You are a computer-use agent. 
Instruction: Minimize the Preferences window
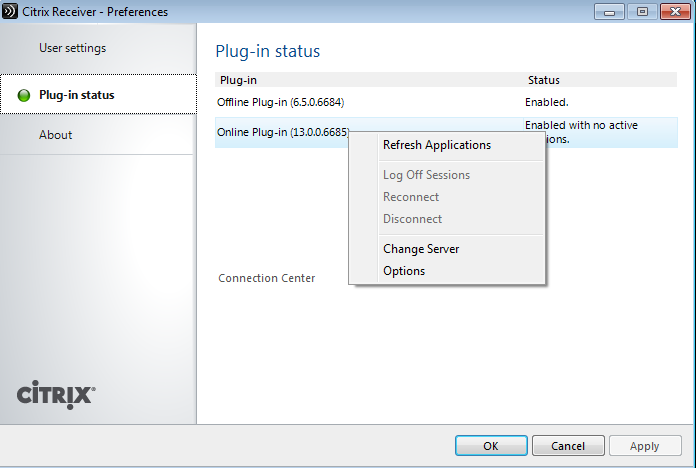tap(609, 12)
